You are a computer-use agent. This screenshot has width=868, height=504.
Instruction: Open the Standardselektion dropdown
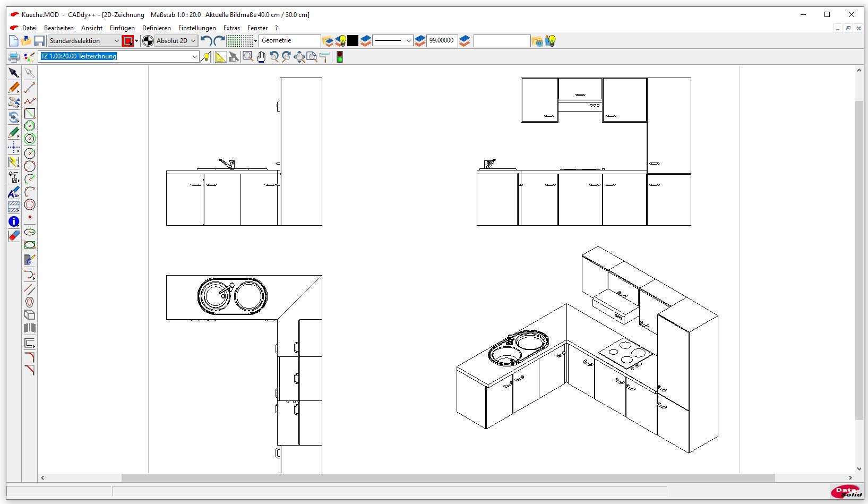(x=84, y=41)
